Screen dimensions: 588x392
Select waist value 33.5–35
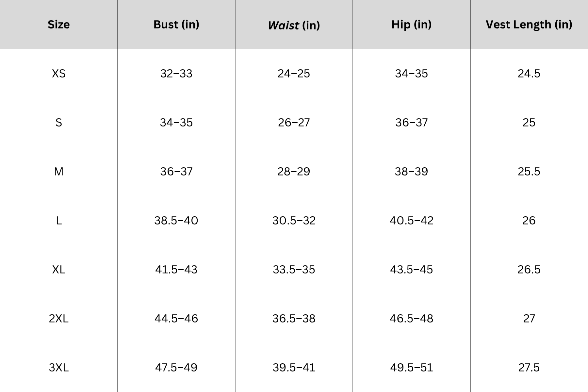coord(294,269)
